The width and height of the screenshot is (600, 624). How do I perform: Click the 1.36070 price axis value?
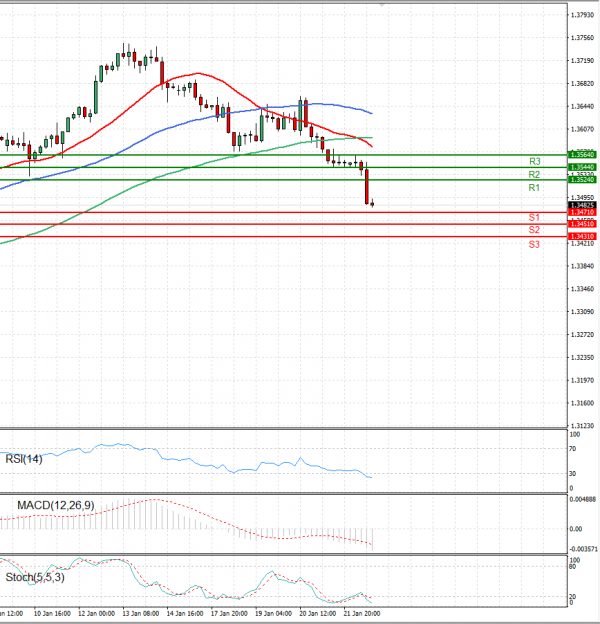pos(582,129)
